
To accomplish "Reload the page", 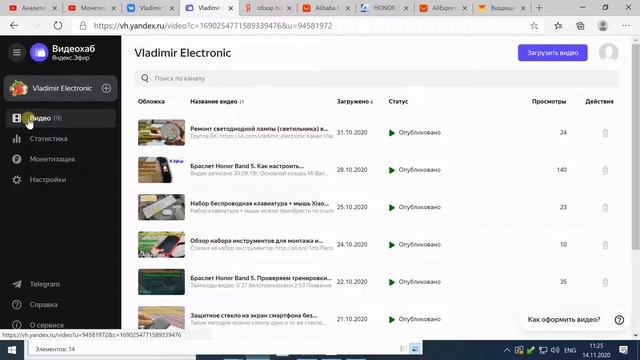I will 58,26.
